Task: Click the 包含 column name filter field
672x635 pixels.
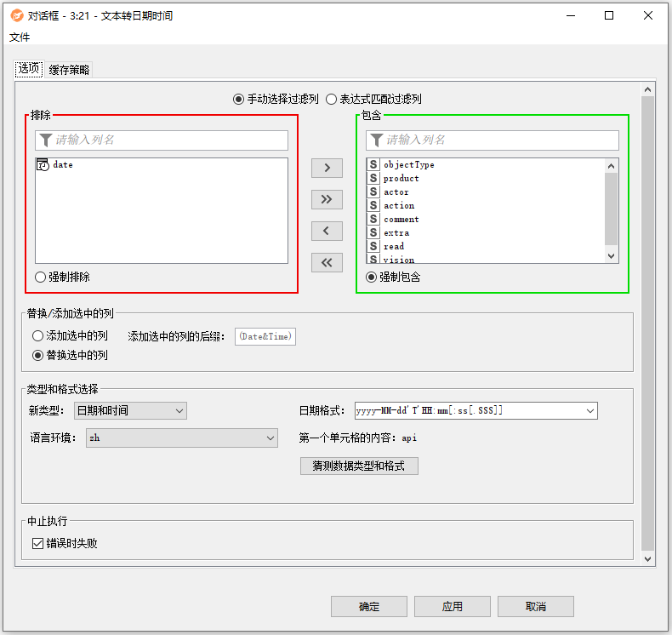Action: click(493, 140)
